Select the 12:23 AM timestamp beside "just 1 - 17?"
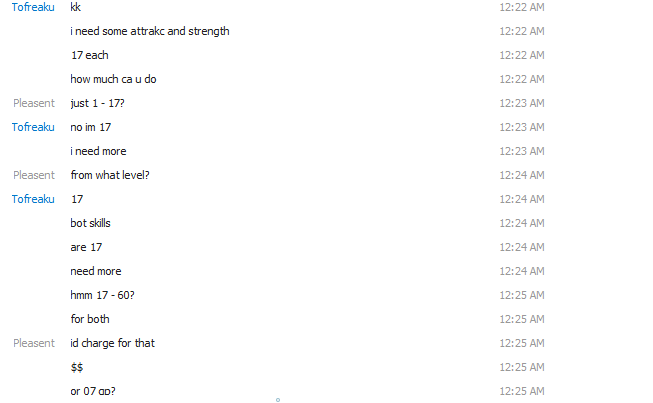This screenshot has height=403, width=653. [522, 103]
